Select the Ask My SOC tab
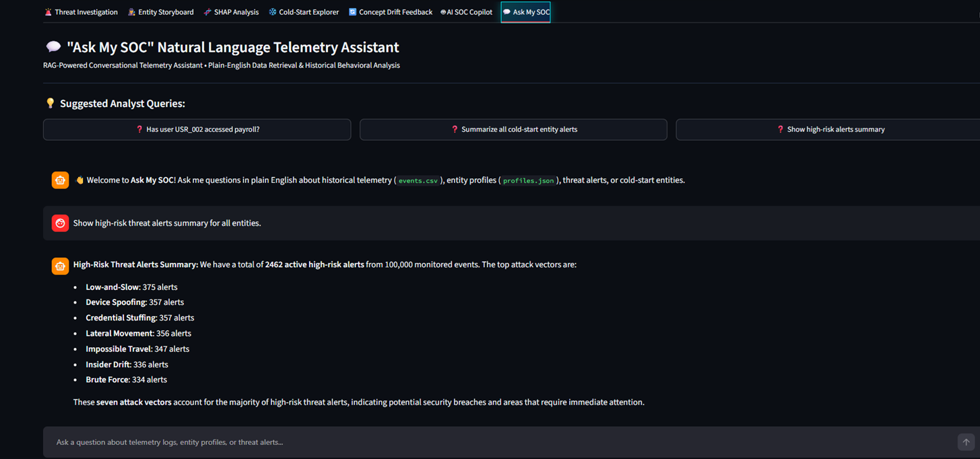Viewport: 980px width, 459px height. coord(526,12)
